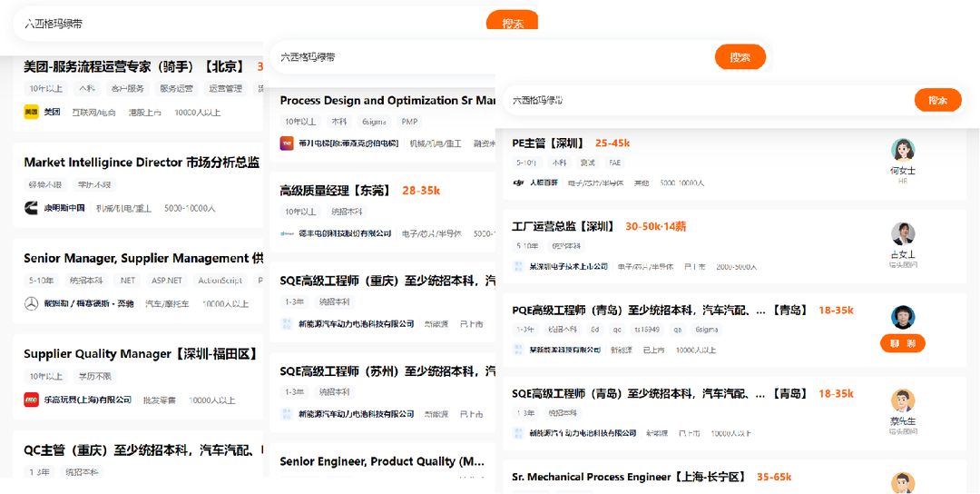Image resolution: width=980 pixels, height=494 pixels.
Task: Click company name 乐高玩具(上海)有限公司
Action: 87,400
